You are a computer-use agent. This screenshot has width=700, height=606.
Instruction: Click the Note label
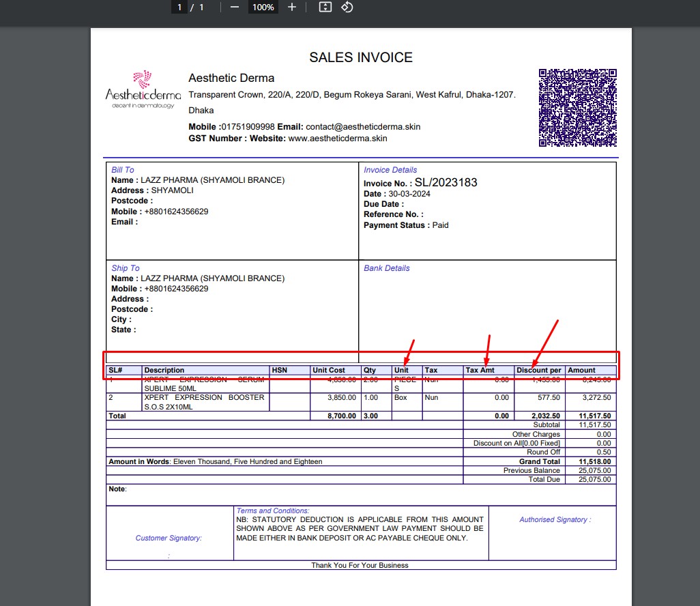tap(117, 489)
